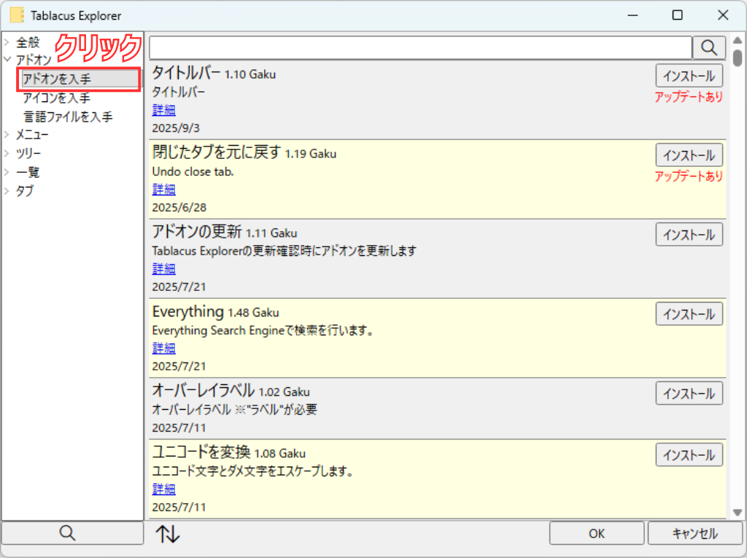Collapse the アドオン tree node

tap(7, 60)
